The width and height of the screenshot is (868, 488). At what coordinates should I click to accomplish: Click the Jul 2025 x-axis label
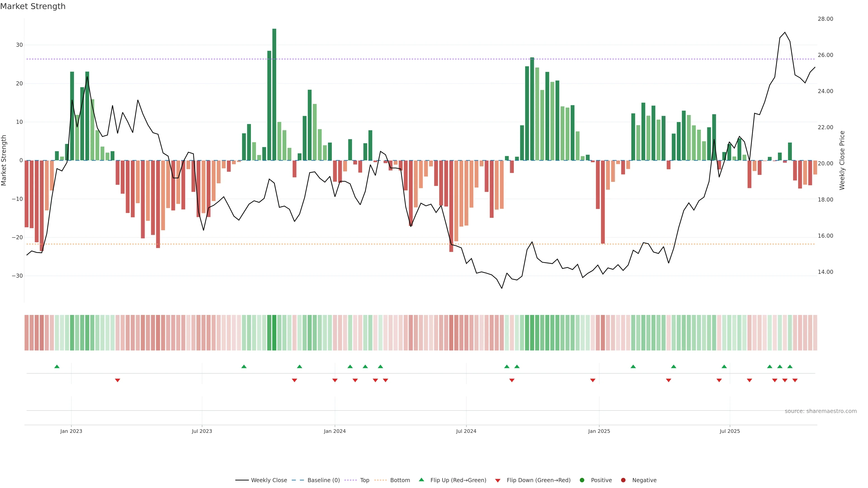[x=729, y=431]
